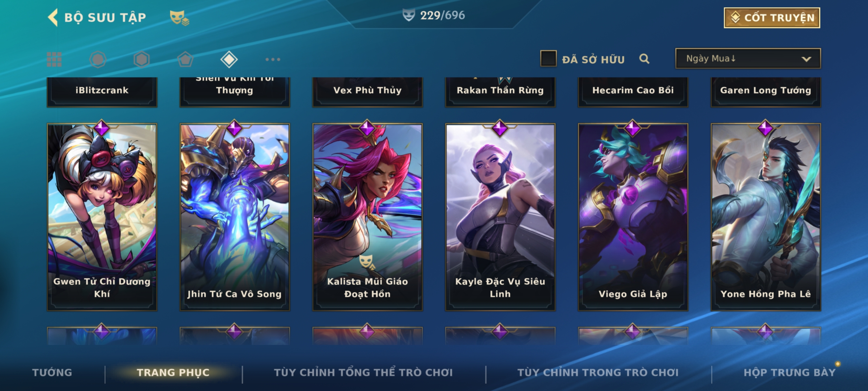Select the hexagon rarity filter icon
The width and height of the screenshot is (868, 391).
point(141,59)
